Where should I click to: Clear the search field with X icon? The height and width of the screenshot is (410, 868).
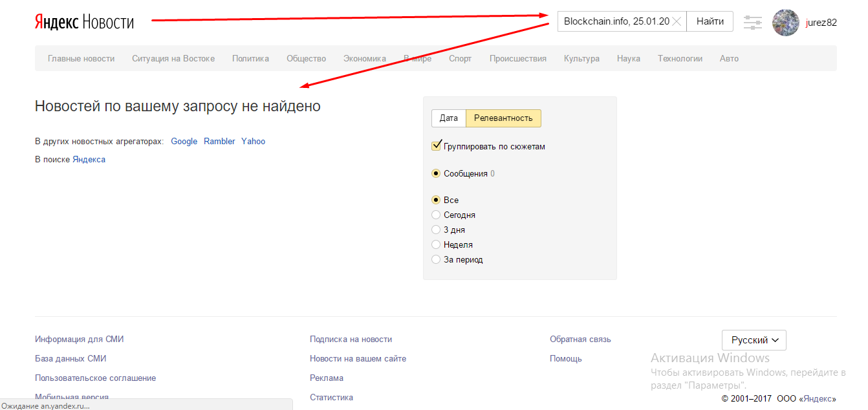677,21
